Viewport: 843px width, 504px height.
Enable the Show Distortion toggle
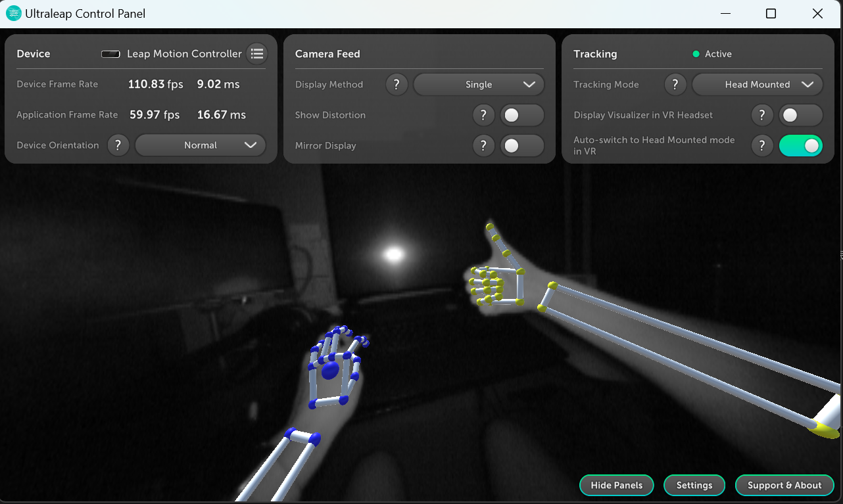521,115
